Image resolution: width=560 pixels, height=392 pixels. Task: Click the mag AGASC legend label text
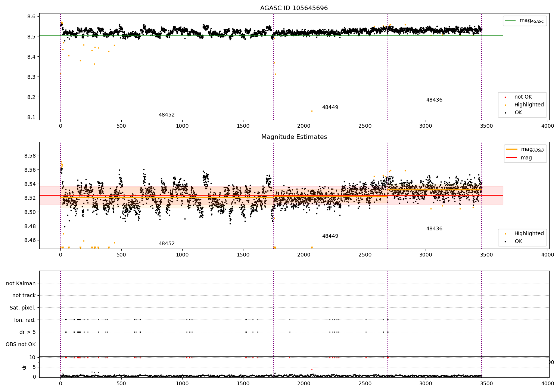click(x=532, y=21)
